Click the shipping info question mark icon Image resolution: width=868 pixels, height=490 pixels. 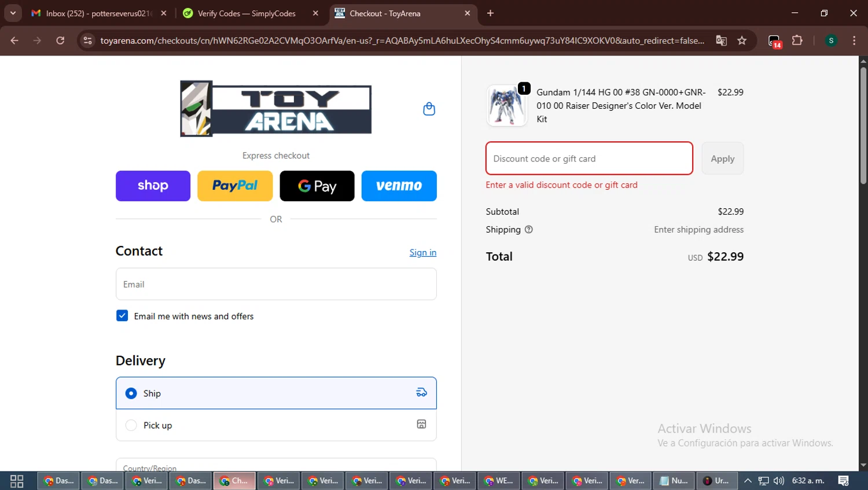pos(528,230)
